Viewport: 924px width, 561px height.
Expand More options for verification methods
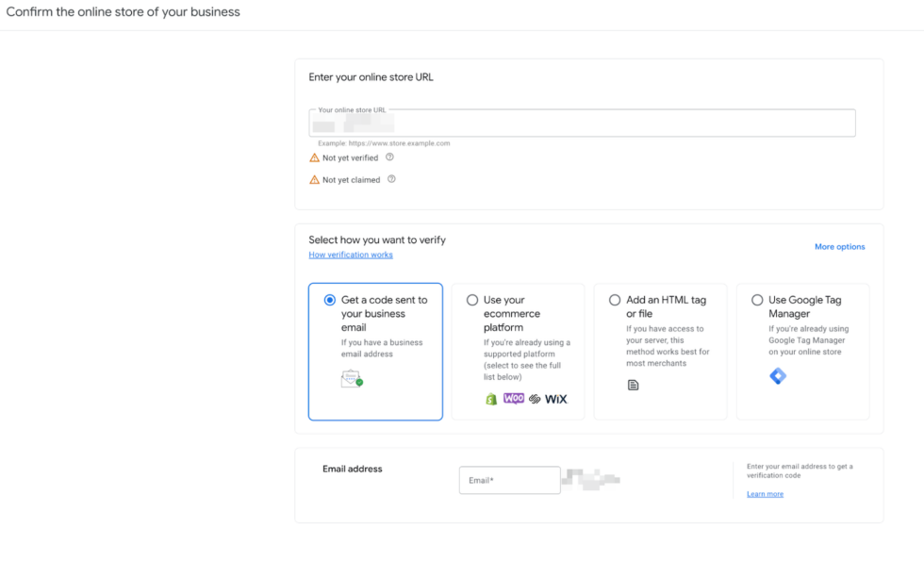tap(838, 246)
